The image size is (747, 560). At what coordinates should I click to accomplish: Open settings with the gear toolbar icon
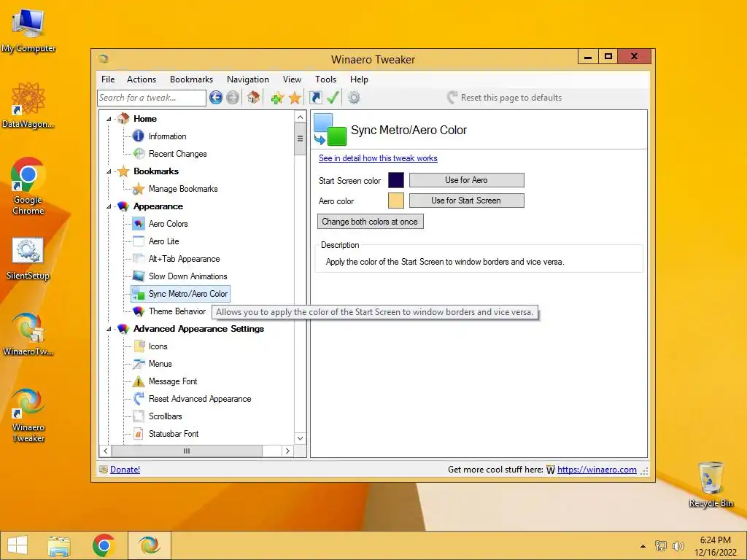[354, 98]
